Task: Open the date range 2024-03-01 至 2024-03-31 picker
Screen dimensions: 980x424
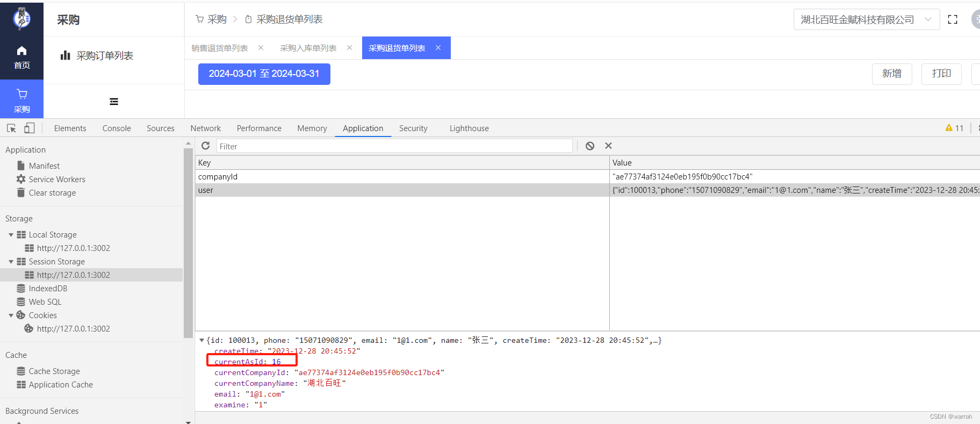Action: click(x=264, y=74)
